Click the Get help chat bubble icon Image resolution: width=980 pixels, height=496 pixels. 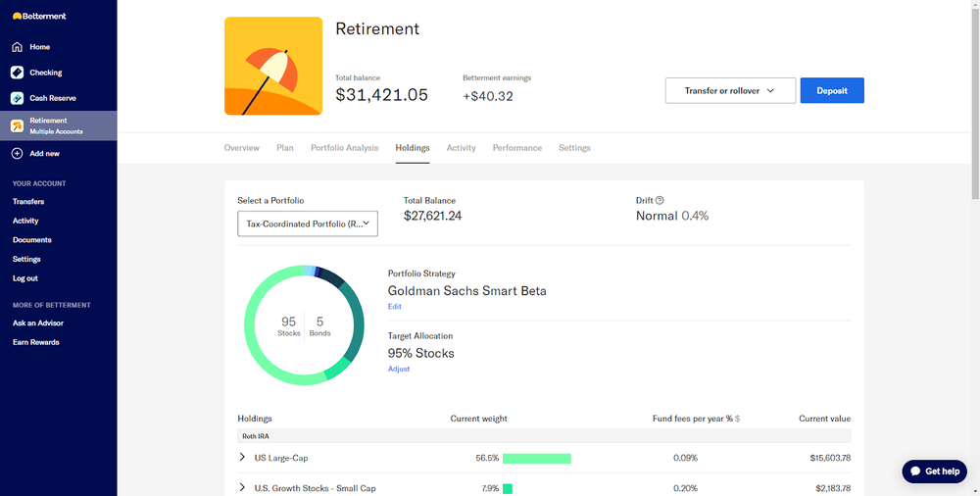click(x=915, y=471)
